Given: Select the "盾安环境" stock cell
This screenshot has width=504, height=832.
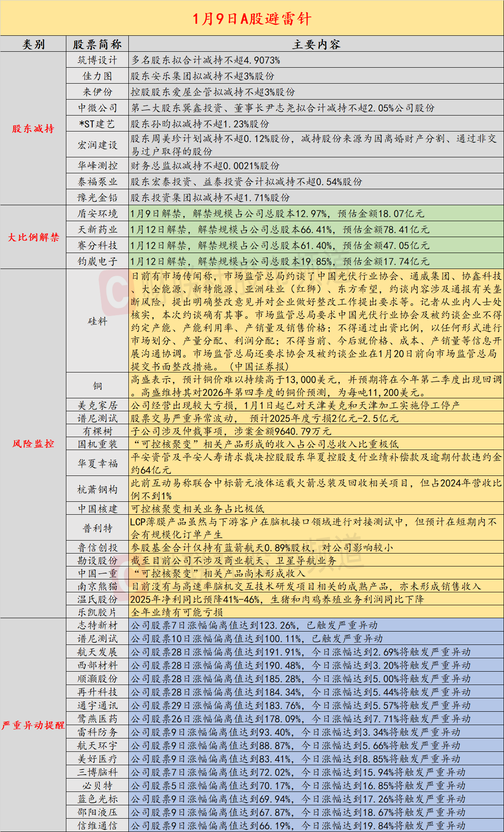Looking at the screenshot, I should 97,214.
